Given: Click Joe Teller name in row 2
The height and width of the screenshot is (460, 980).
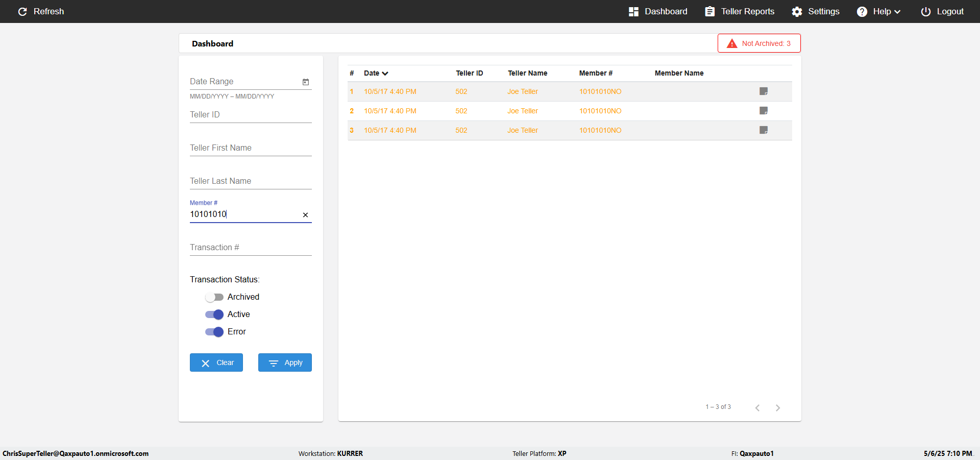Looking at the screenshot, I should (x=523, y=111).
